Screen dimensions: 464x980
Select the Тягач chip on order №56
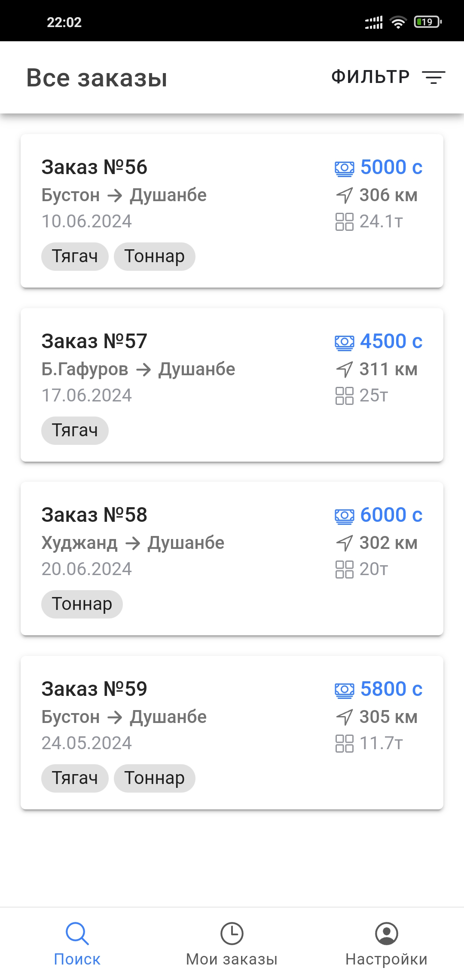75,257
